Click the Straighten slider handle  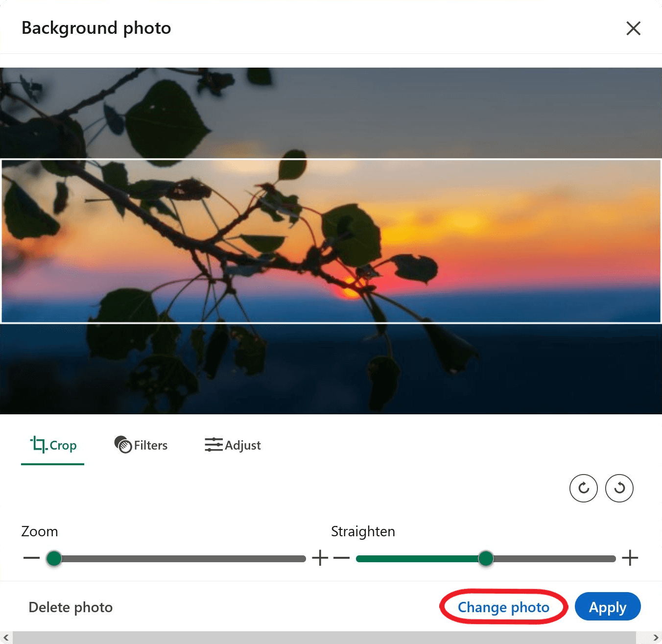[486, 558]
